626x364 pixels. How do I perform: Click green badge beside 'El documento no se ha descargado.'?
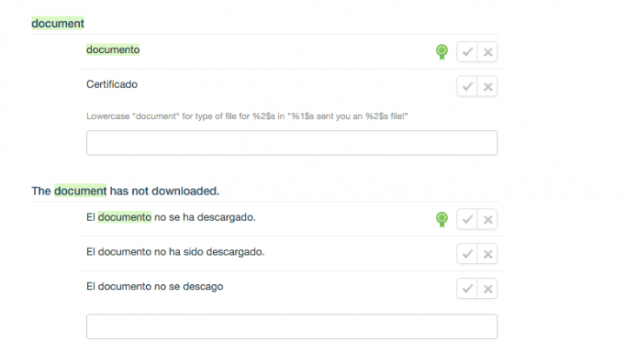tap(442, 219)
